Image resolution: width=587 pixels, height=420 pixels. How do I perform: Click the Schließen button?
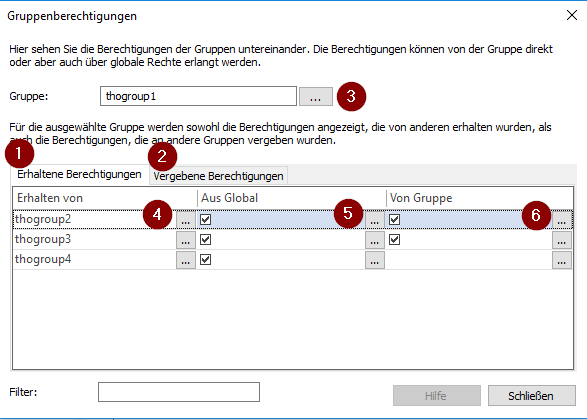click(532, 396)
